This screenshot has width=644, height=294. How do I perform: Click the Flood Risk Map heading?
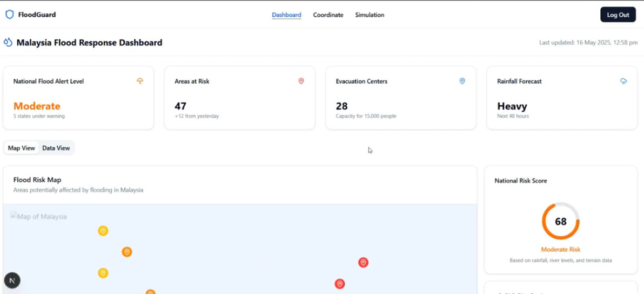click(37, 180)
